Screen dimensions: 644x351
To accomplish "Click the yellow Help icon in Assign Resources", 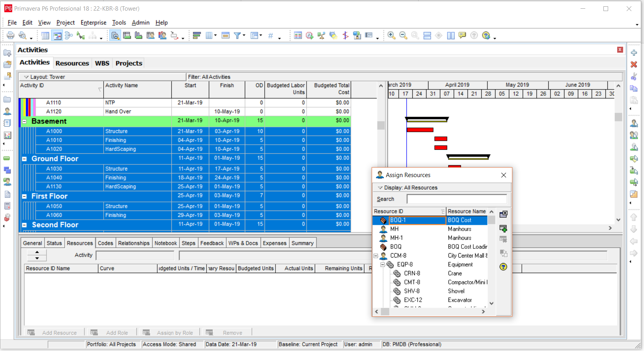I will coord(503,267).
